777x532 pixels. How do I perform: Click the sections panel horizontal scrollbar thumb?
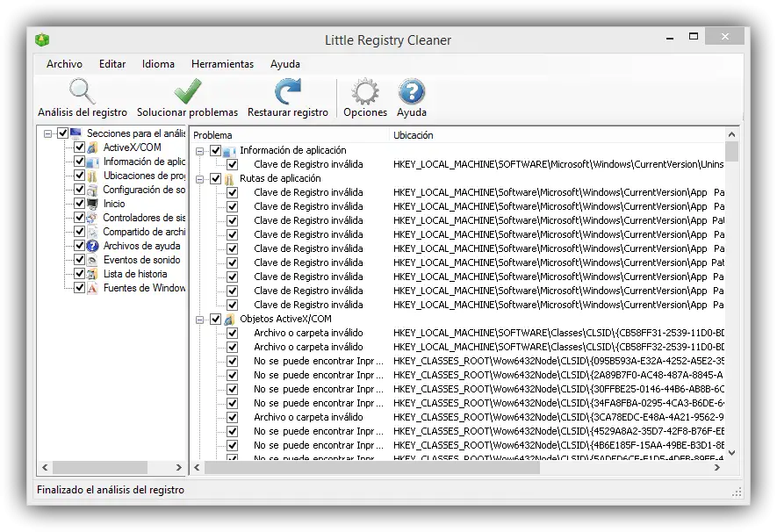(100, 467)
